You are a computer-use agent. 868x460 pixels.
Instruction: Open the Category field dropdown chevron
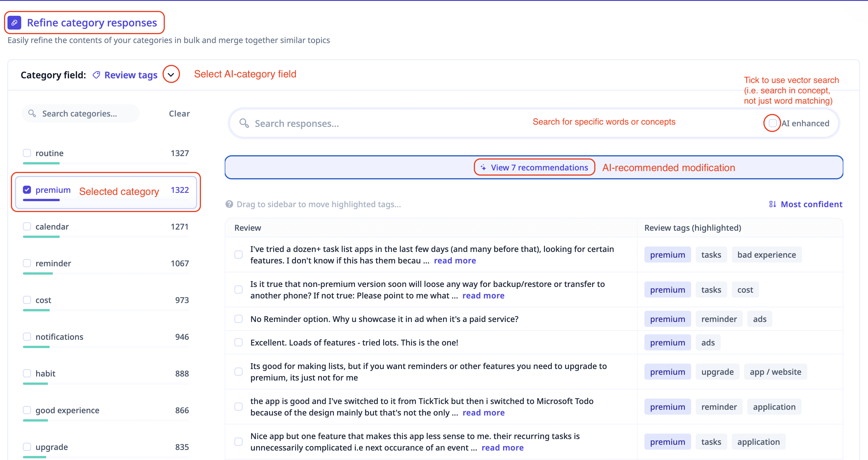pyautogui.click(x=171, y=75)
